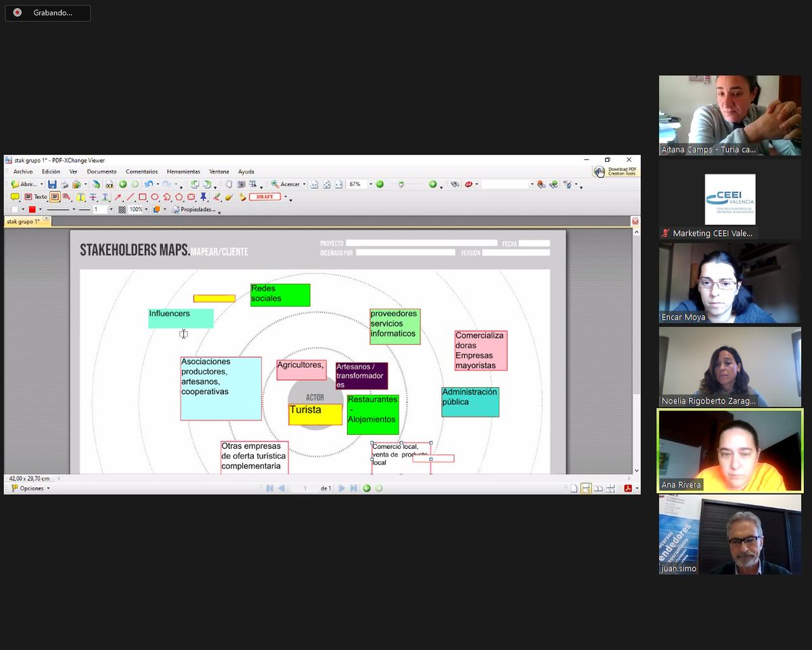Screen dimensions: 812x650
Task: Print the document using the printer icon
Action: (64, 184)
